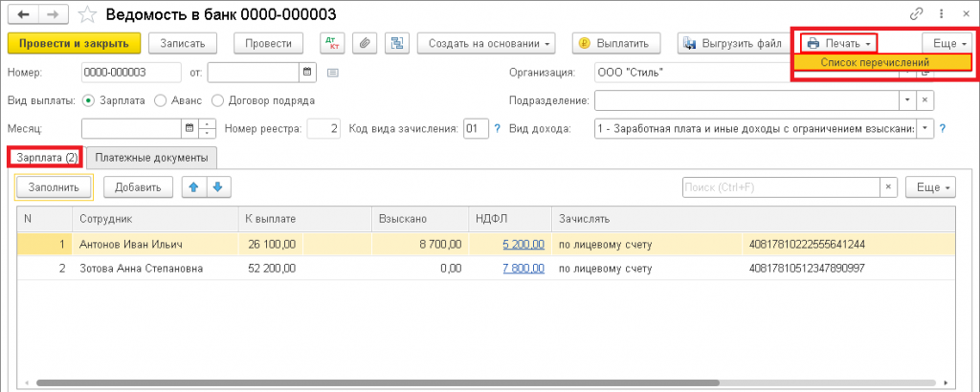The width and height of the screenshot is (980, 392).
Task: Open calendar picker for document date
Action: pyautogui.click(x=307, y=73)
